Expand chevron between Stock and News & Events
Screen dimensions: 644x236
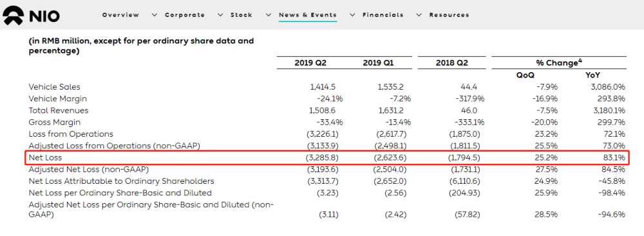click(269, 15)
